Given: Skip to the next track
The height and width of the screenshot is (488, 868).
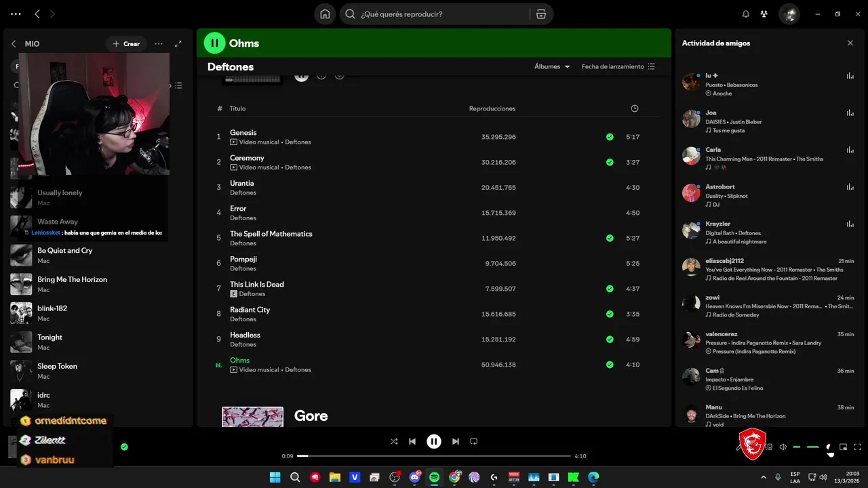Looking at the screenshot, I should [x=456, y=441].
